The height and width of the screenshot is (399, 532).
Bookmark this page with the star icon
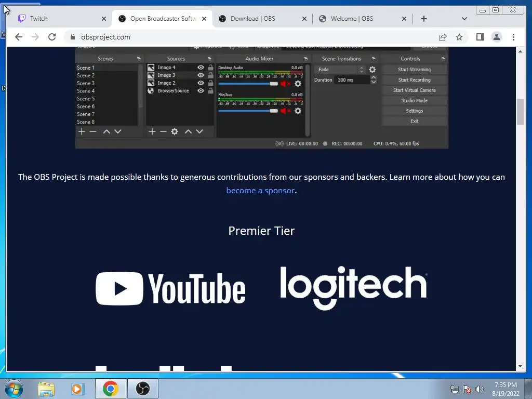tap(459, 37)
